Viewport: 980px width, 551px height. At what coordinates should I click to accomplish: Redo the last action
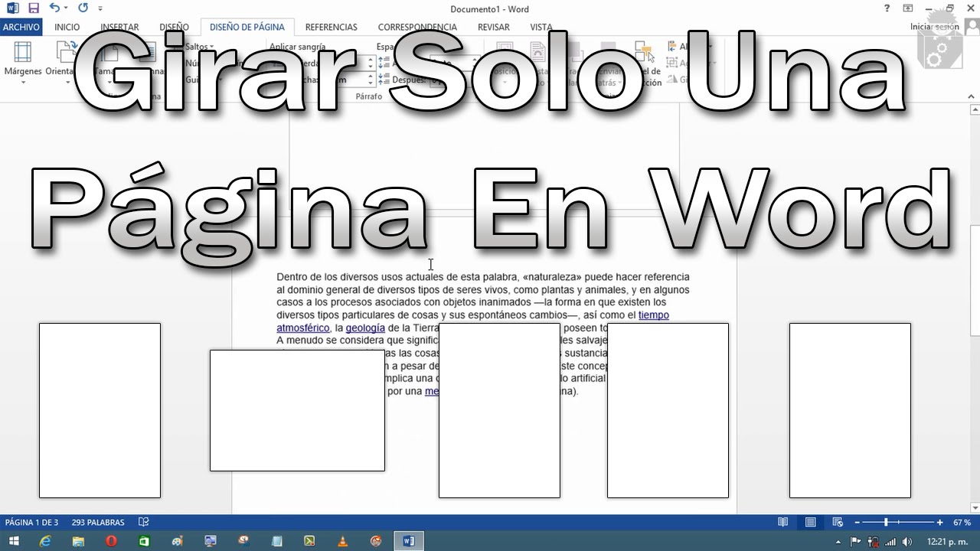click(83, 8)
